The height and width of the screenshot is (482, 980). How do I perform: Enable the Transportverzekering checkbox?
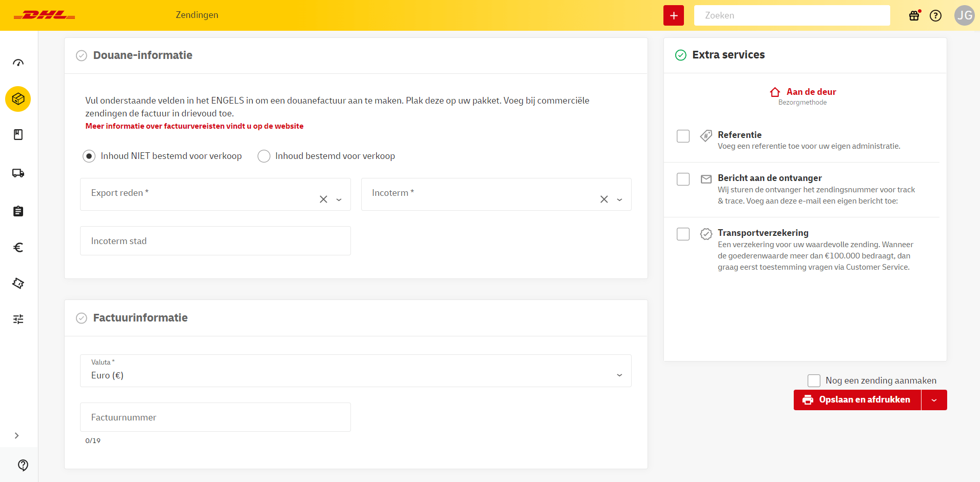683,234
